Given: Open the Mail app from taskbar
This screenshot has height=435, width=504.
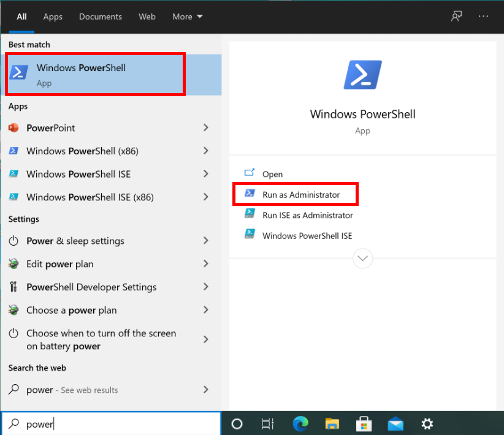Looking at the screenshot, I should pos(395,423).
